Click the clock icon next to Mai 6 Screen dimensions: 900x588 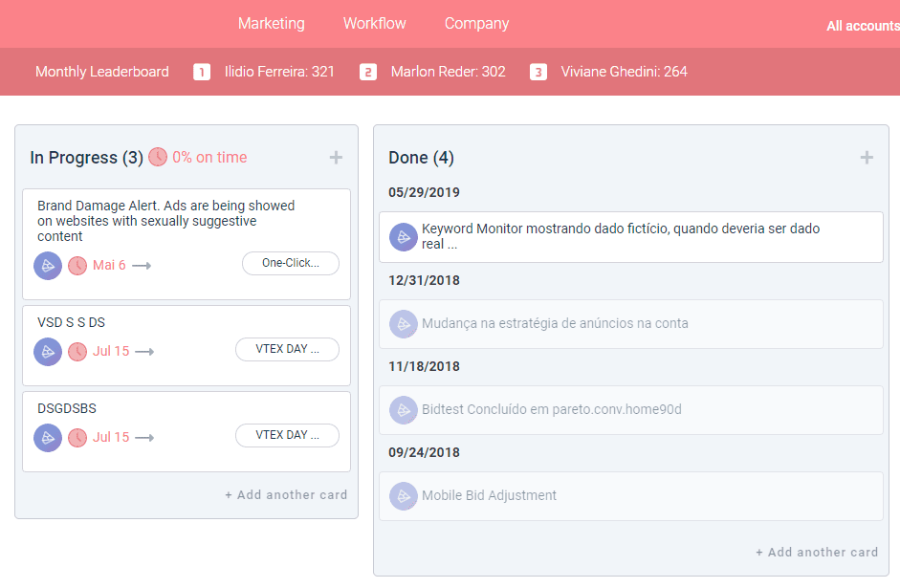tap(77, 266)
